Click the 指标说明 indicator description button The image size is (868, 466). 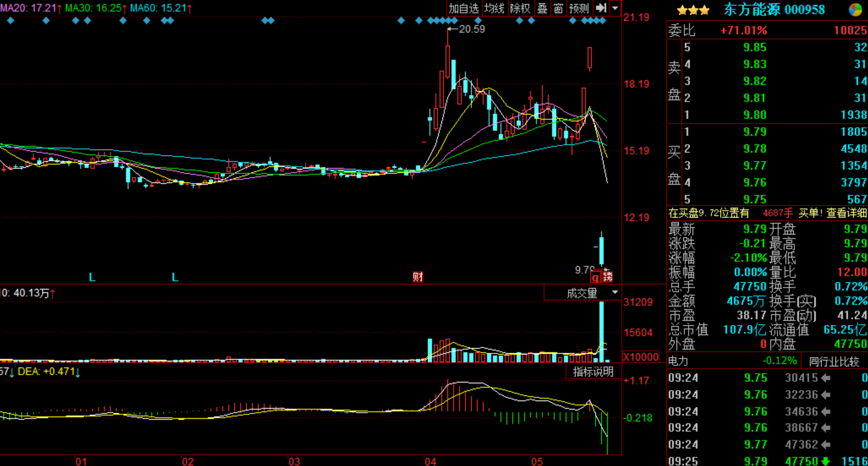(593, 371)
